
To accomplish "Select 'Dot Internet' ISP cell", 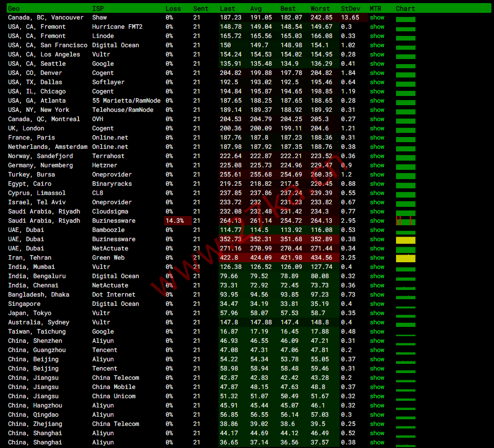I will [x=113, y=295].
